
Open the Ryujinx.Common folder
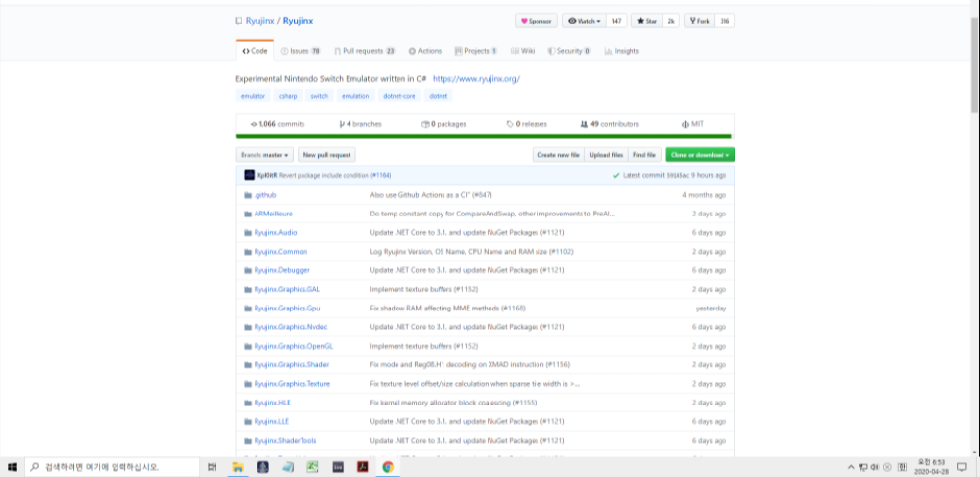[x=281, y=252]
